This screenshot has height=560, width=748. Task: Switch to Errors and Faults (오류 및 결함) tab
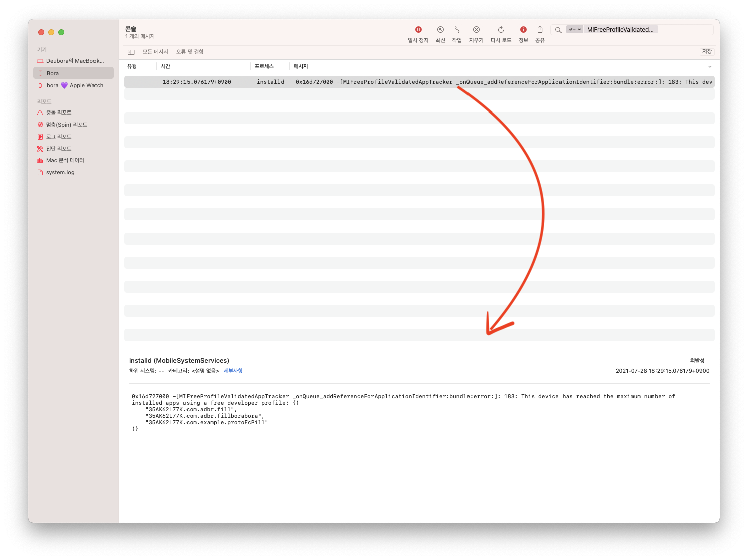coord(190,52)
